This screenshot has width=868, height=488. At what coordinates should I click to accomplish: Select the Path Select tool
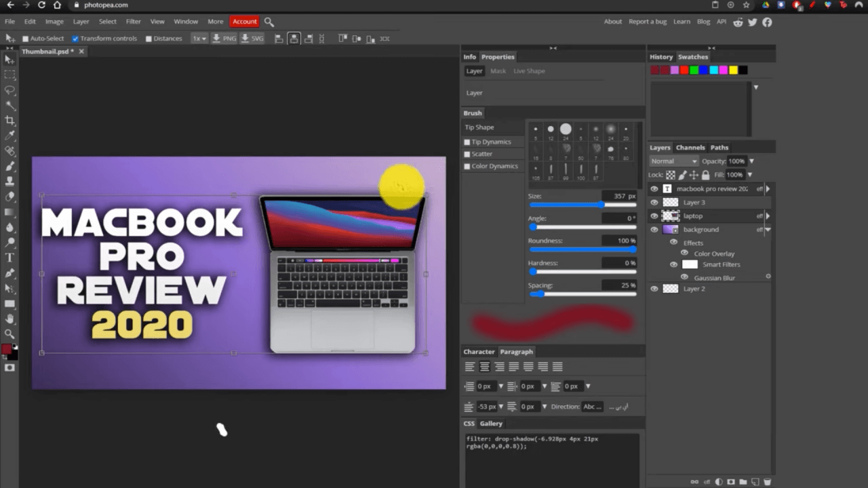pos(10,288)
